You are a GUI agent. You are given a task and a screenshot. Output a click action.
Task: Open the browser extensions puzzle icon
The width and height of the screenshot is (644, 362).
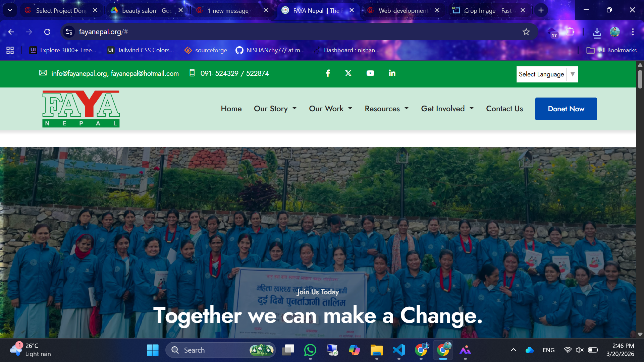(570, 32)
